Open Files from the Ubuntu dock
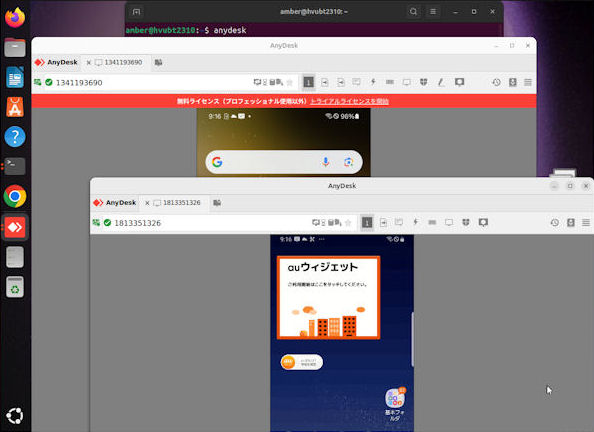The width and height of the screenshot is (594, 432). tap(15, 47)
